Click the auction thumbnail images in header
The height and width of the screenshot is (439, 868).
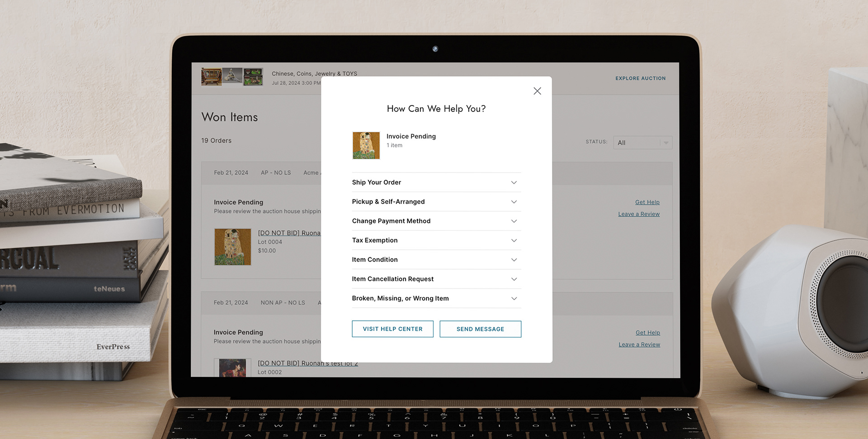pyautogui.click(x=232, y=76)
